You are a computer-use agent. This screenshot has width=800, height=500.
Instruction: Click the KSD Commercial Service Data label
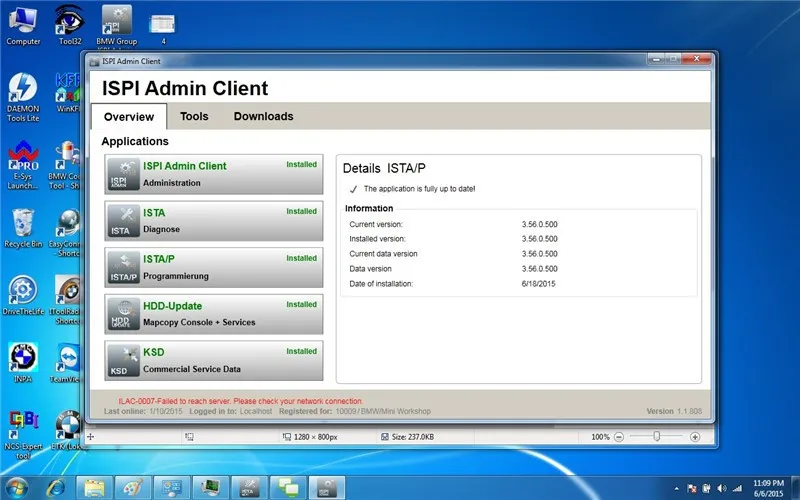pos(192,369)
